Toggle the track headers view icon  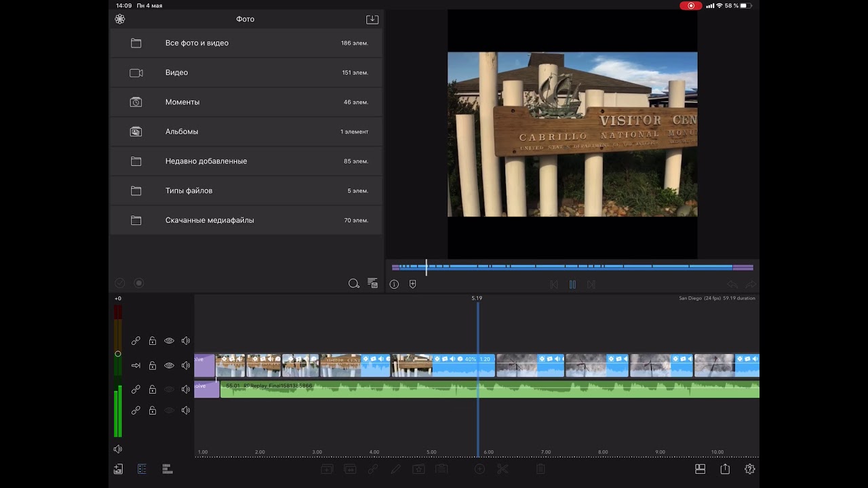point(142,469)
